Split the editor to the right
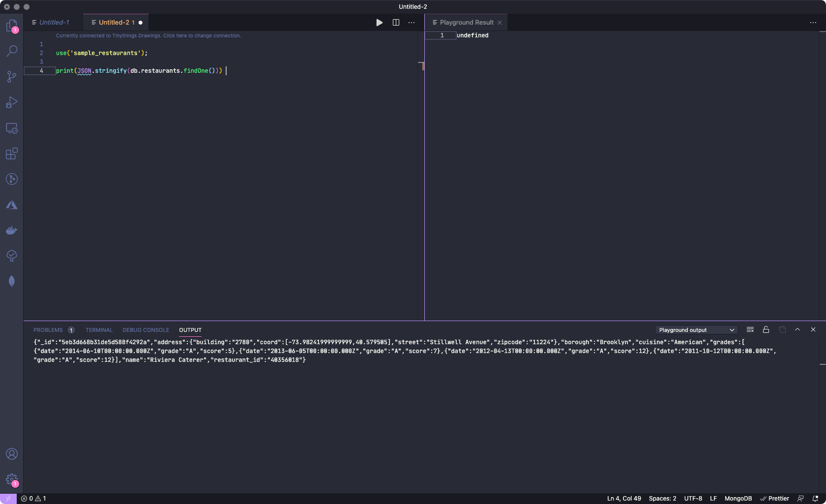This screenshot has width=826, height=504. [396, 23]
